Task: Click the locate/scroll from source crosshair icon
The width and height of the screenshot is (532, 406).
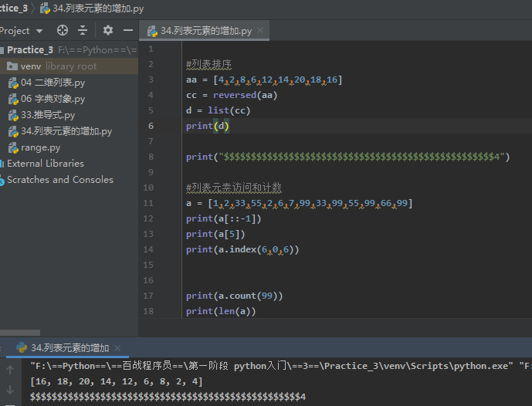Action: 63,30
